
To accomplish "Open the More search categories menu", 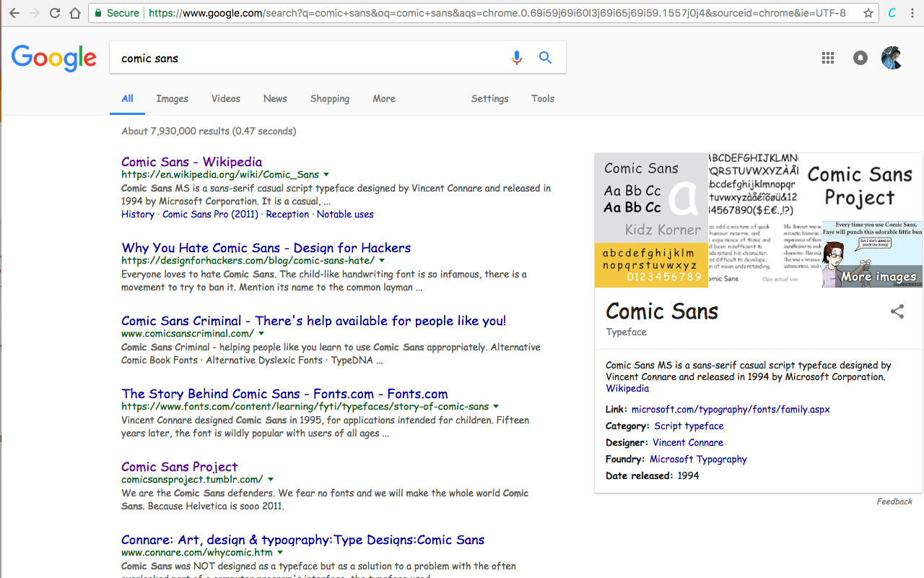I will click(384, 99).
